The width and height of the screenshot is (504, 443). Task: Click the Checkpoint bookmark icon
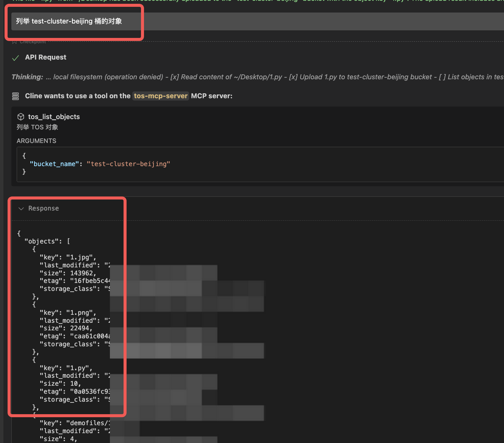pyautogui.click(x=14, y=42)
